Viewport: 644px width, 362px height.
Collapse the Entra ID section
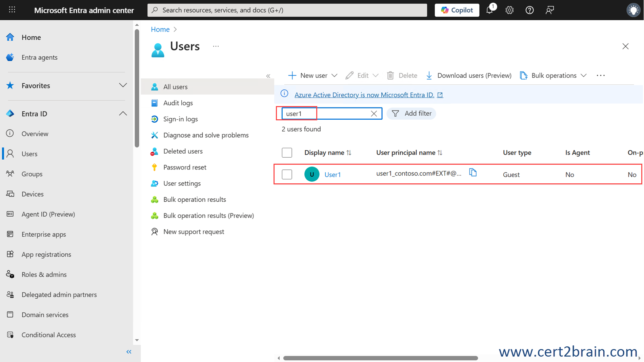coord(123,114)
